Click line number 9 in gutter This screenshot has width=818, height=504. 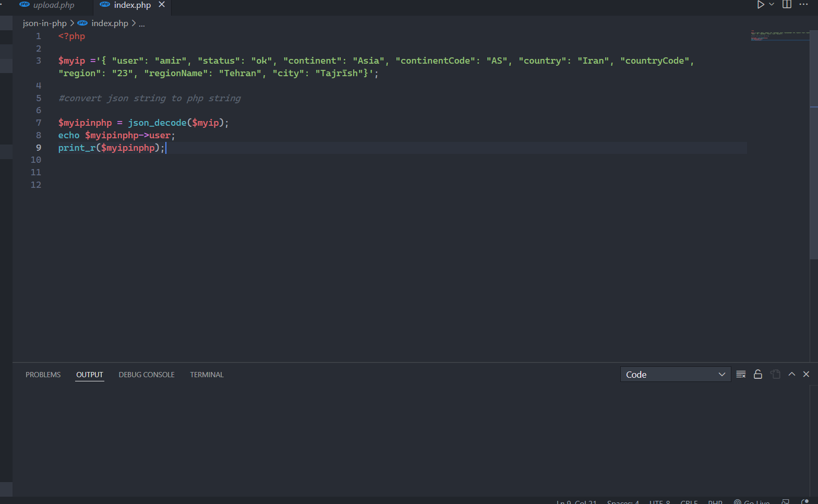point(39,148)
